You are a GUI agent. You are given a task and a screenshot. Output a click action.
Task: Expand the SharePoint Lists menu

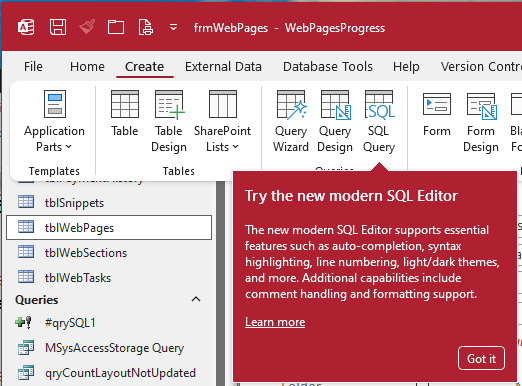coord(222,122)
